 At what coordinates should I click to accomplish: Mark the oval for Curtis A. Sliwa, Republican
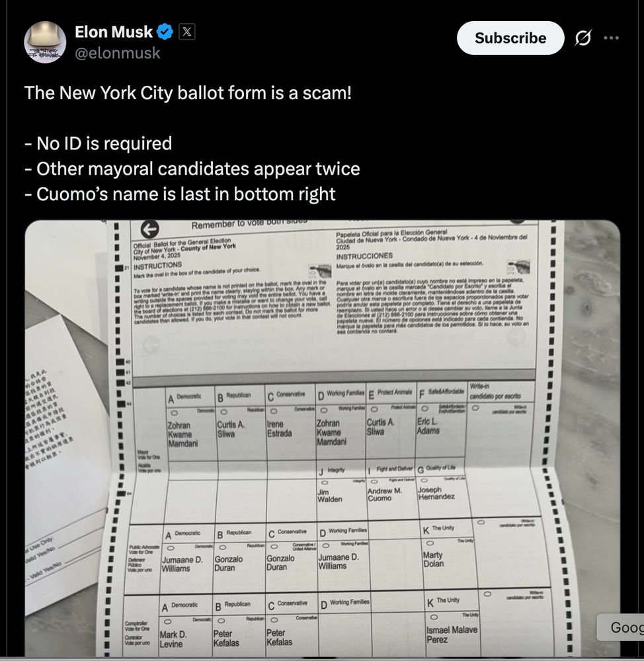223,413
